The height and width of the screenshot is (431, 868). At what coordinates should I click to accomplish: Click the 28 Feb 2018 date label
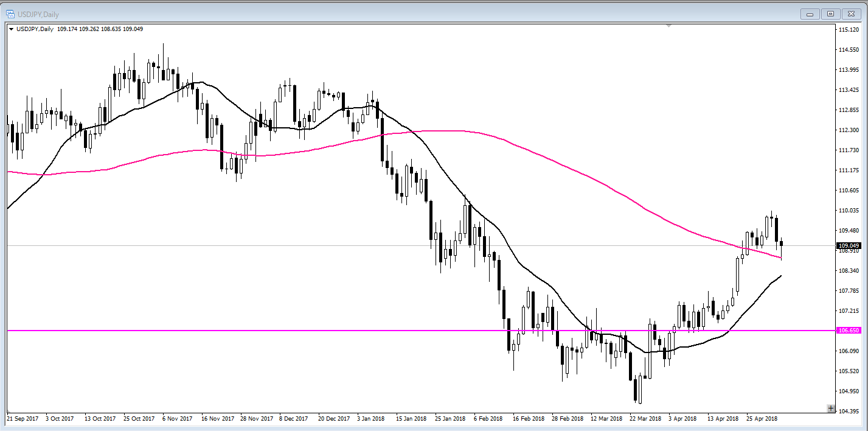click(567, 419)
